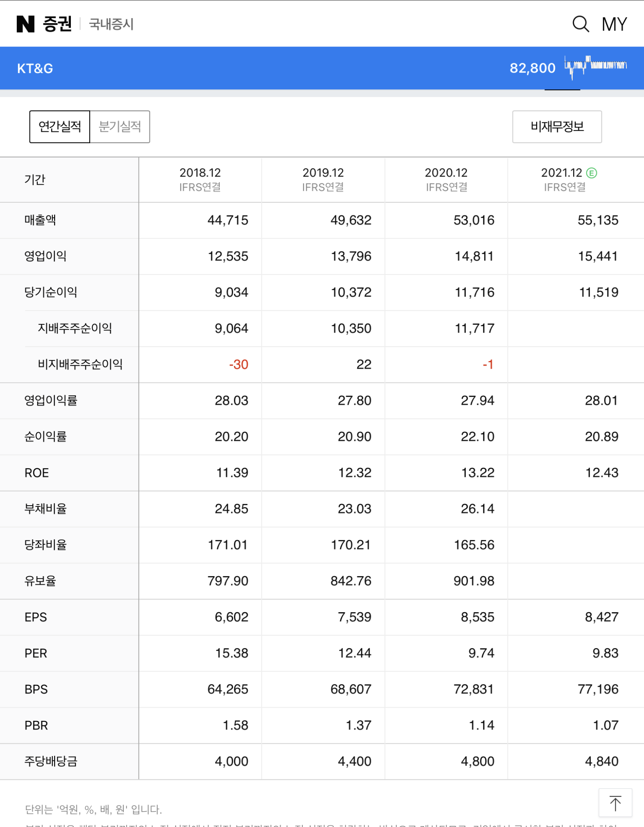
Task: Click the 13.22 ROE value
Action: click(x=478, y=473)
